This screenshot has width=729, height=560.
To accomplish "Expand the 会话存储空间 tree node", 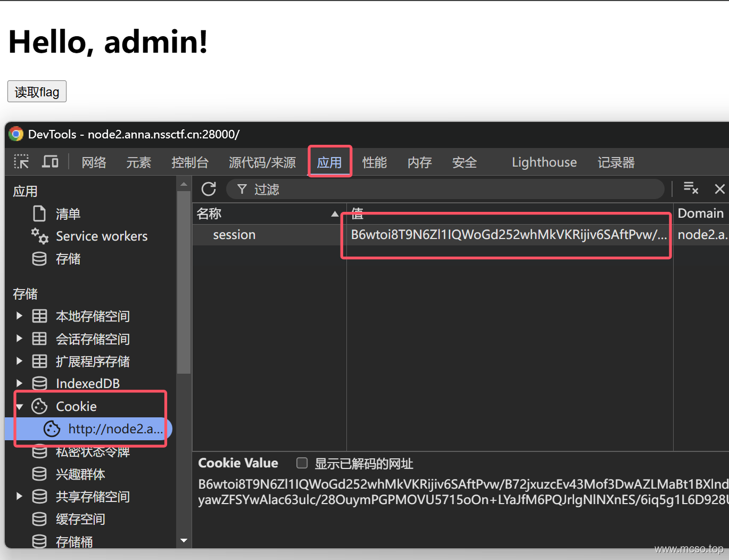I will [20, 339].
